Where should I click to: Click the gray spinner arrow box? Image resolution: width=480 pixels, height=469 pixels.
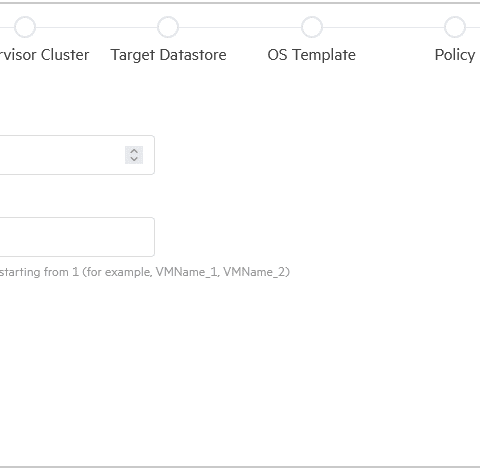(x=134, y=155)
